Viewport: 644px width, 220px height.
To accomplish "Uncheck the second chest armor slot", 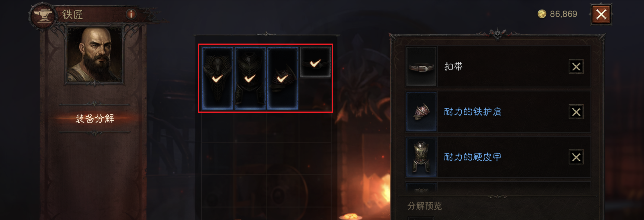I will (x=250, y=78).
